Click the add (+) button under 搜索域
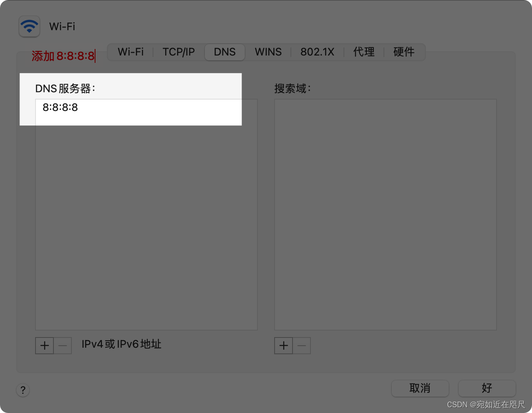 click(283, 345)
